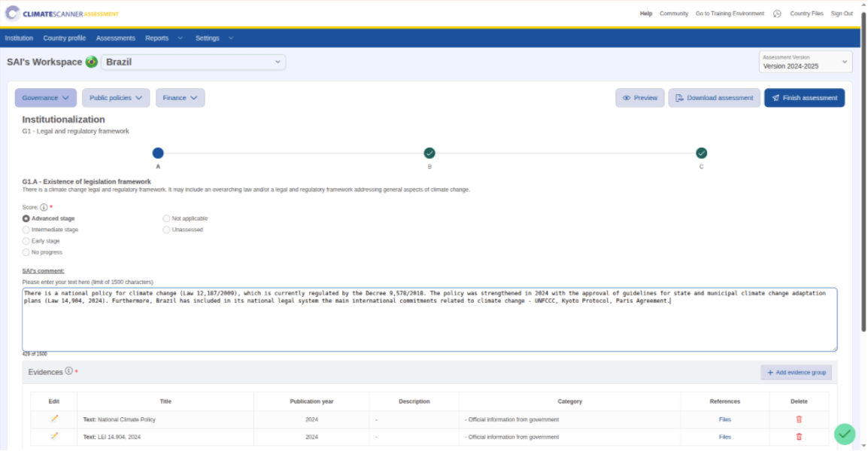Go to step C in progress indicator
Viewport: 868px width, 451px height.
(701, 154)
